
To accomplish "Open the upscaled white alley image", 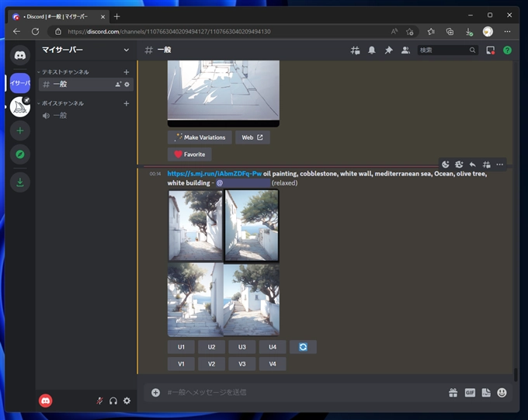I will click(224, 93).
